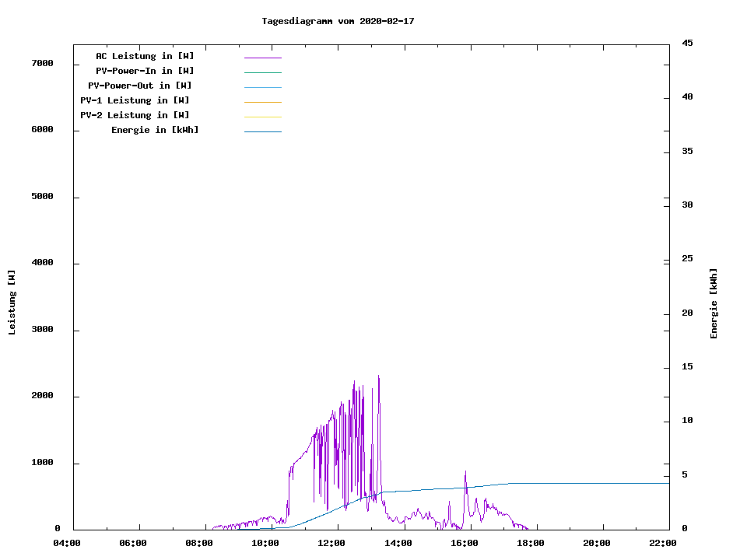Click the right axis title Energie [kWh]

click(x=714, y=303)
